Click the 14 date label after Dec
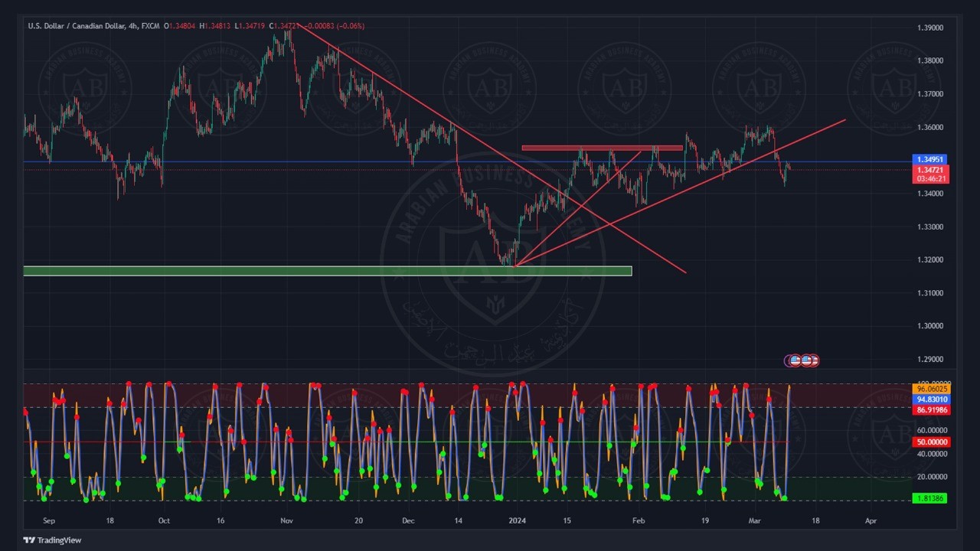Image resolution: width=980 pixels, height=551 pixels. tap(458, 520)
